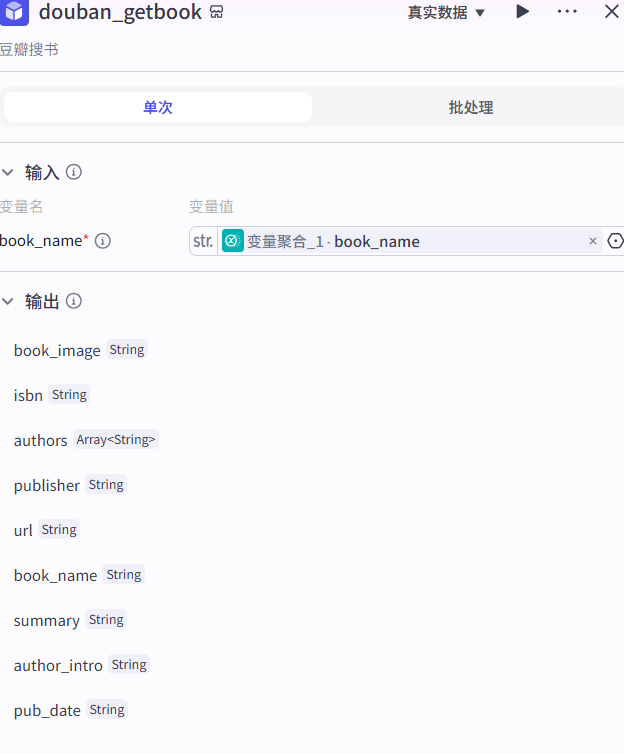Open the three-dot more options menu
624x754 pixels.
[x=567, y=12]
